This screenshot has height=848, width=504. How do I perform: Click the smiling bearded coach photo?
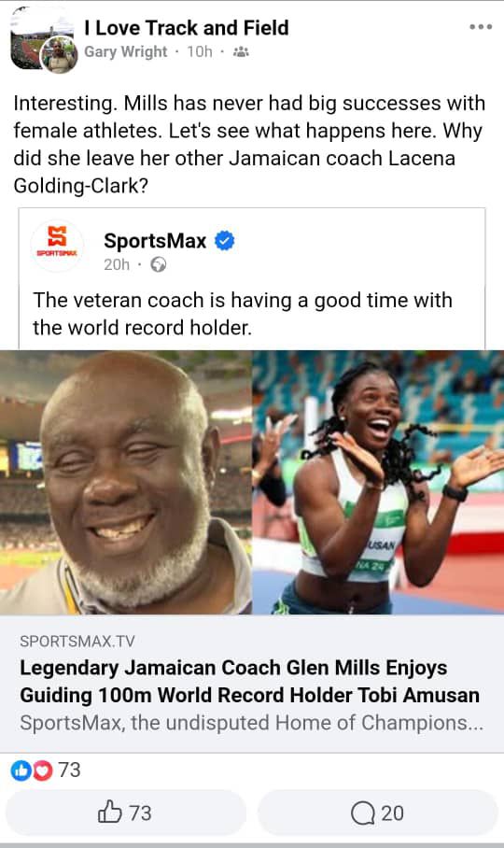[x=126, y=483]
